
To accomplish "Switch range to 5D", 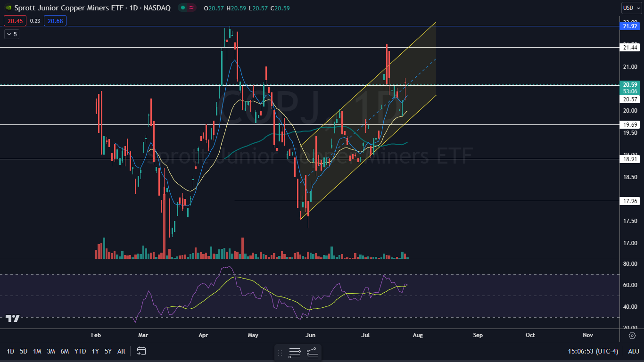I will point(24,351).
